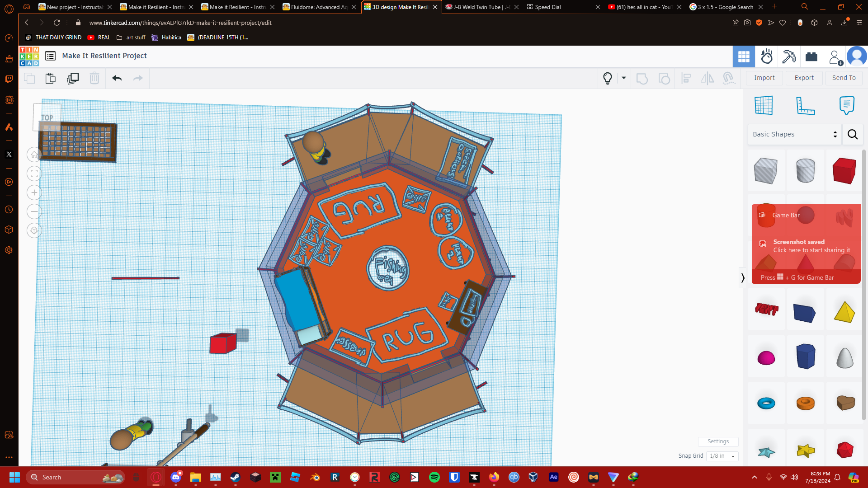Switch to 3D design grid view

(744, 56)
